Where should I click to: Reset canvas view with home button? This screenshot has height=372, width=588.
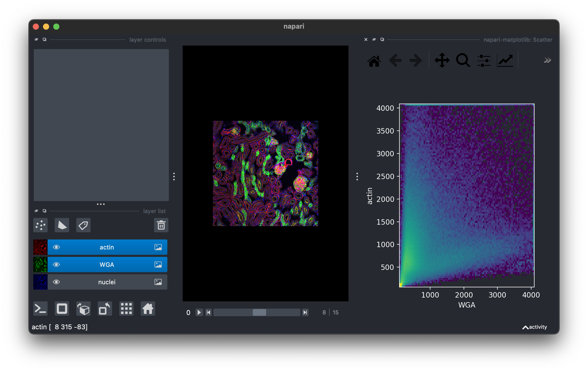[x=148, y=309]
